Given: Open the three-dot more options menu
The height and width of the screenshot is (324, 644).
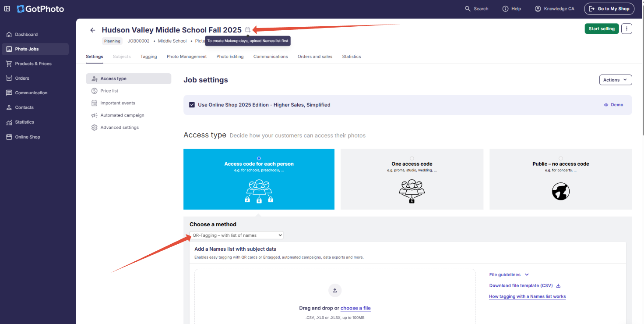Looking at the screenshot, I should [x=626, y=29].
